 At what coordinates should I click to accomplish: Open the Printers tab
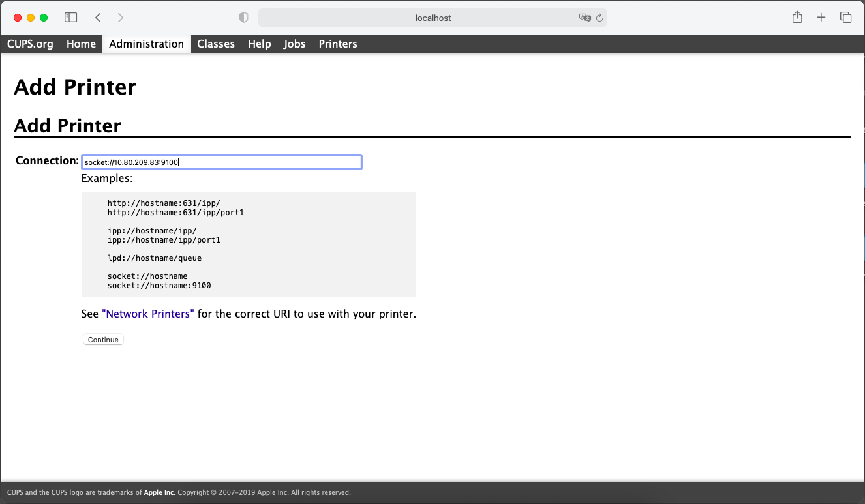click(338, 44)
